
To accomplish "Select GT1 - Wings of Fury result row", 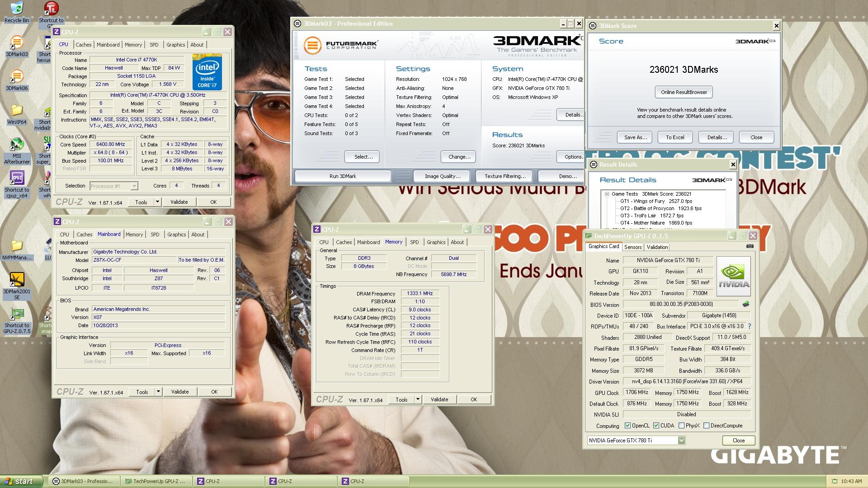I will tap(656, 201).
